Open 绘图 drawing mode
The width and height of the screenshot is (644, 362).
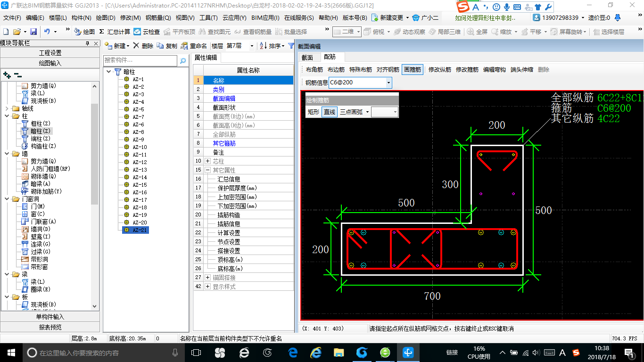point(84,32)
